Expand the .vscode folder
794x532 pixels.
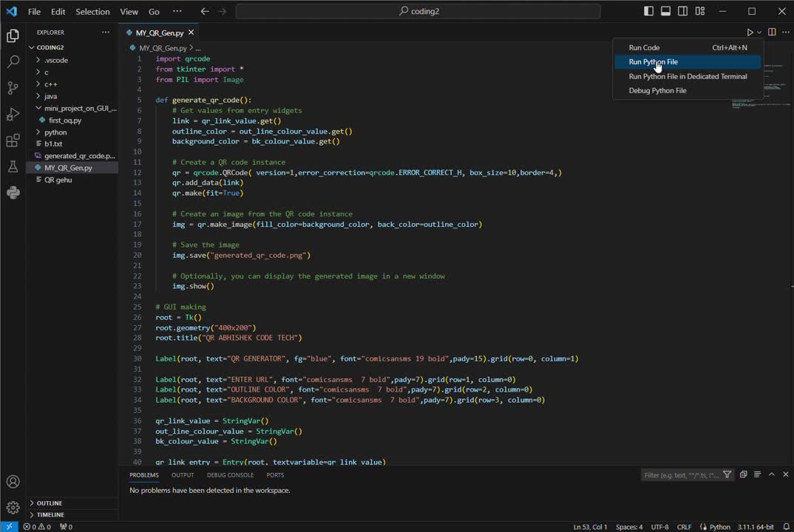coord(72,60)
